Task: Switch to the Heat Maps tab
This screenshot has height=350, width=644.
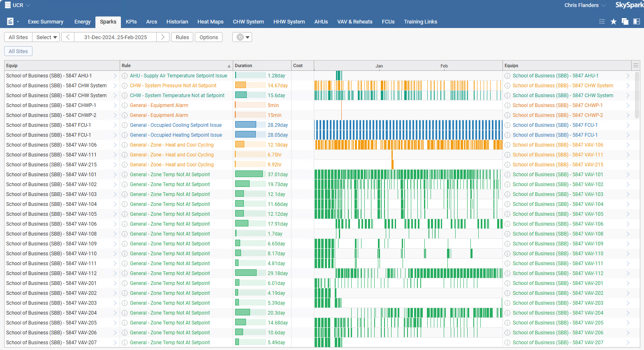Action: pyautogui.click(x=210, y=21)
